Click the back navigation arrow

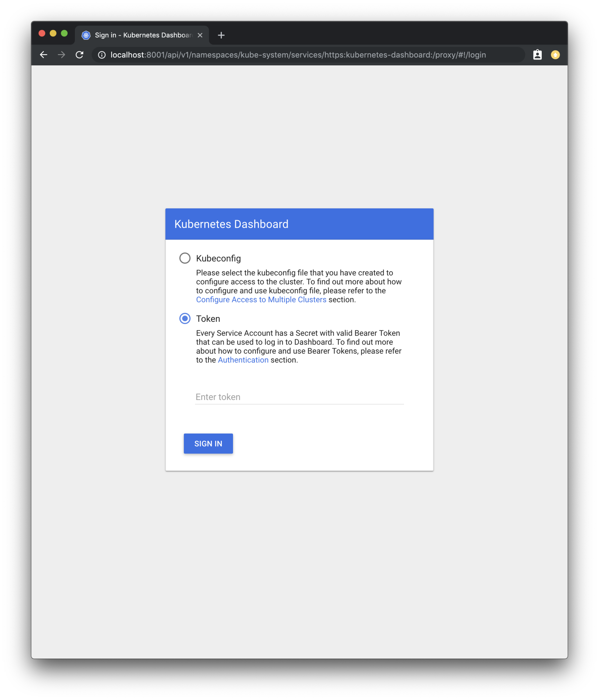click(43, 54)
